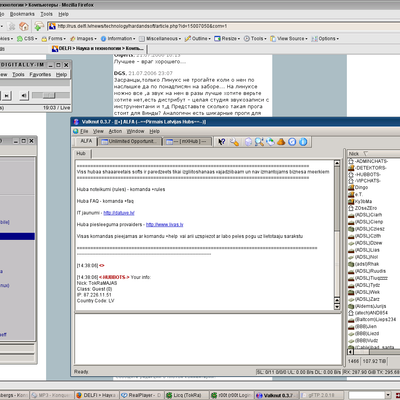Click the Valknut chat message input box
The width and height of the screenshot is (400, 400).
click(208, 339)
